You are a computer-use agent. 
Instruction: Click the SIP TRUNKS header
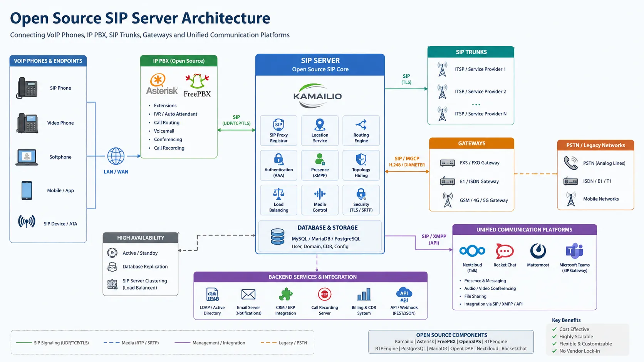(471, 52)
